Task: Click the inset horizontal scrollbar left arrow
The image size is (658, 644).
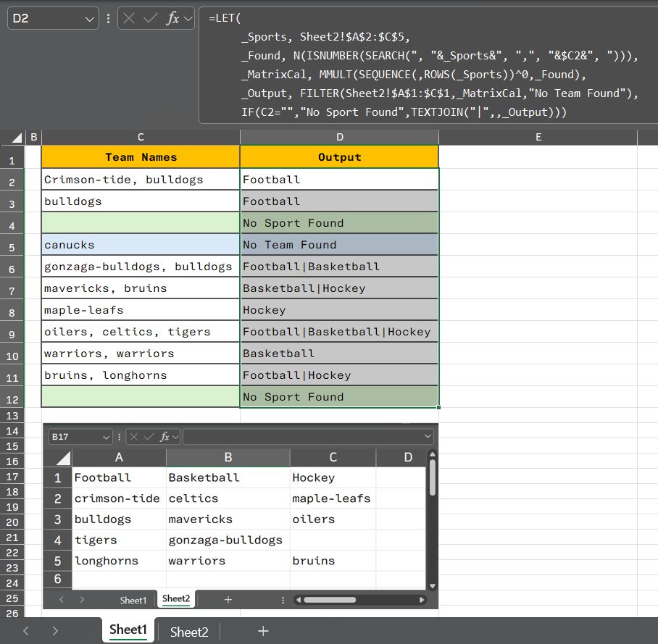Action: [x=299, y=600]
